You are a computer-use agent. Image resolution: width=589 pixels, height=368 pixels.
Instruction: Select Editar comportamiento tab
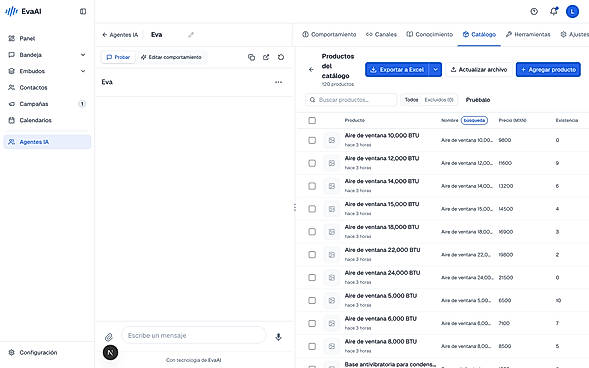pos(171,57)
